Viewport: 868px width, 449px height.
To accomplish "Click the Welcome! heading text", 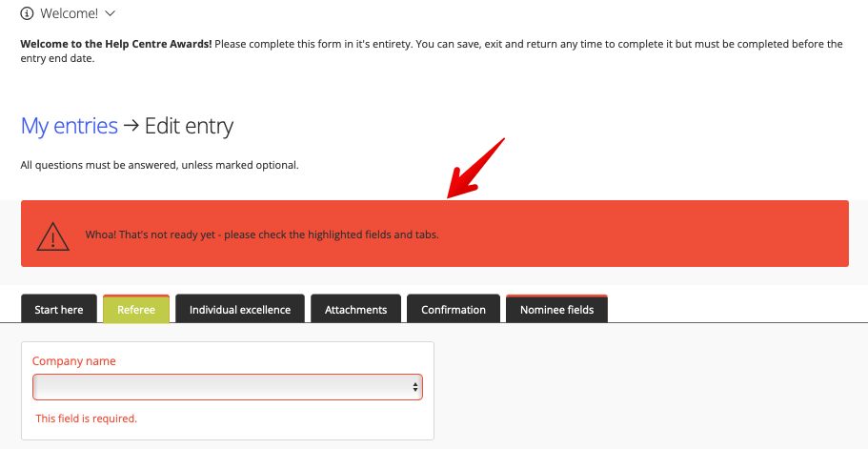I will pyautogui.click(x=70, y=13).
